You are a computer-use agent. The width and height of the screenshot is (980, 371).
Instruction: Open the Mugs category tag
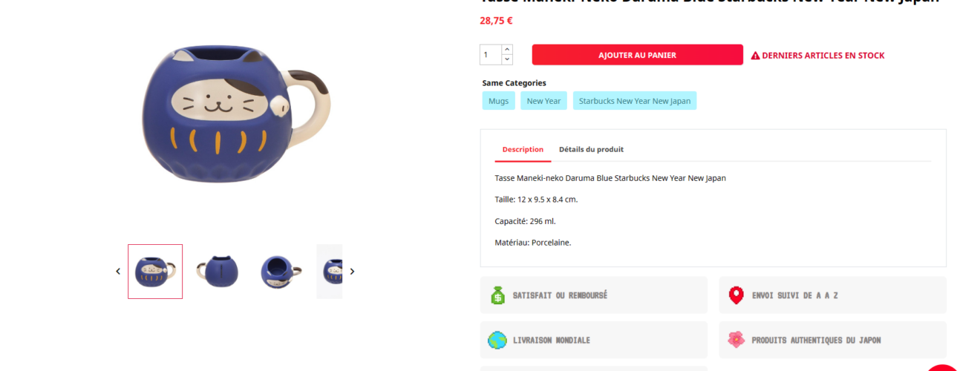[498, 101]
